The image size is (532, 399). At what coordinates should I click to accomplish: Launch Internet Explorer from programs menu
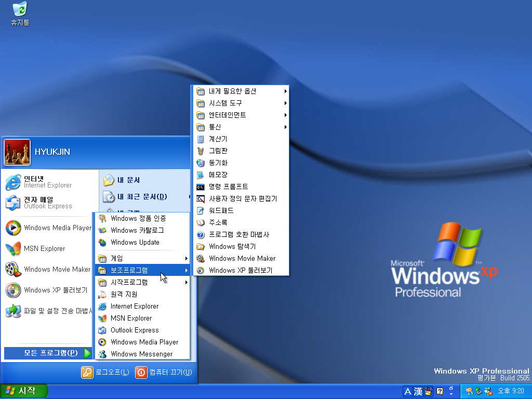[142, 307]
